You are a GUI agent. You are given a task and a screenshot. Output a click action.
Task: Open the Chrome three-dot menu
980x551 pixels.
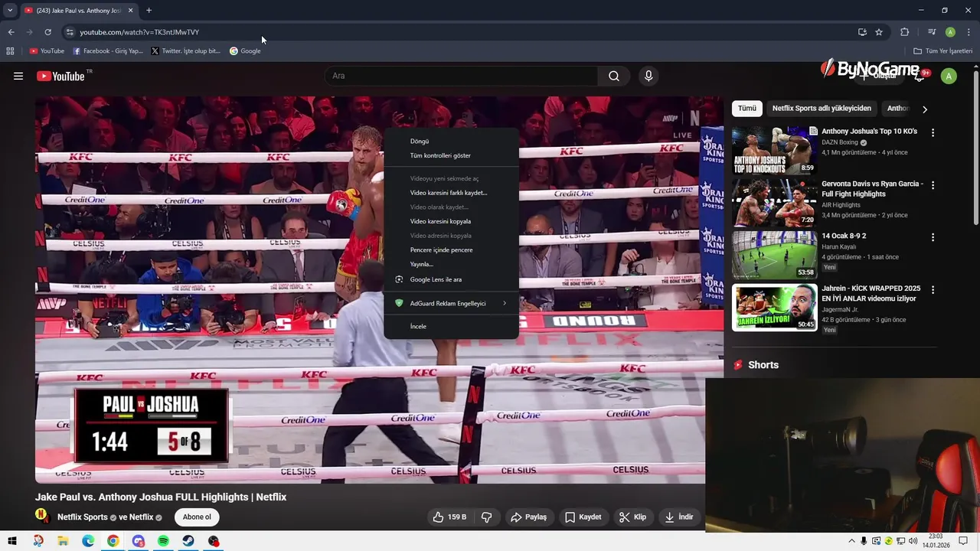pyautogui.click(x=969, y=32)
